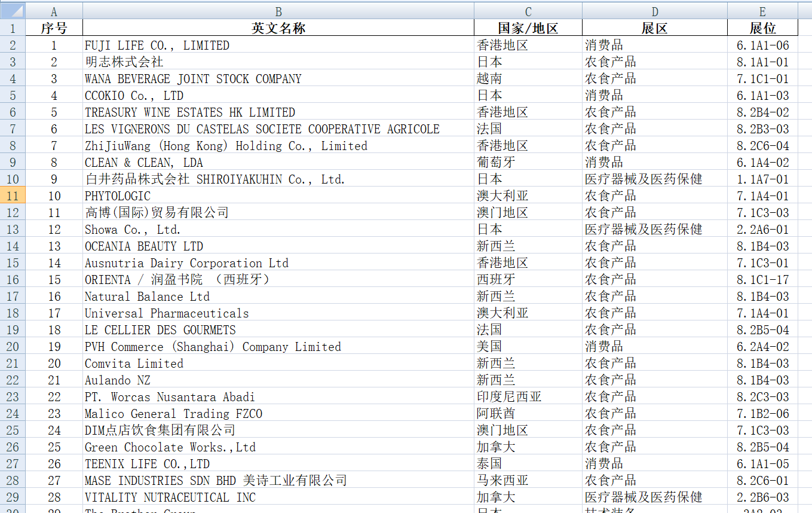
Task: Select cell MASE INDUSTRIES SDN BHD
Action: point(278,480)
